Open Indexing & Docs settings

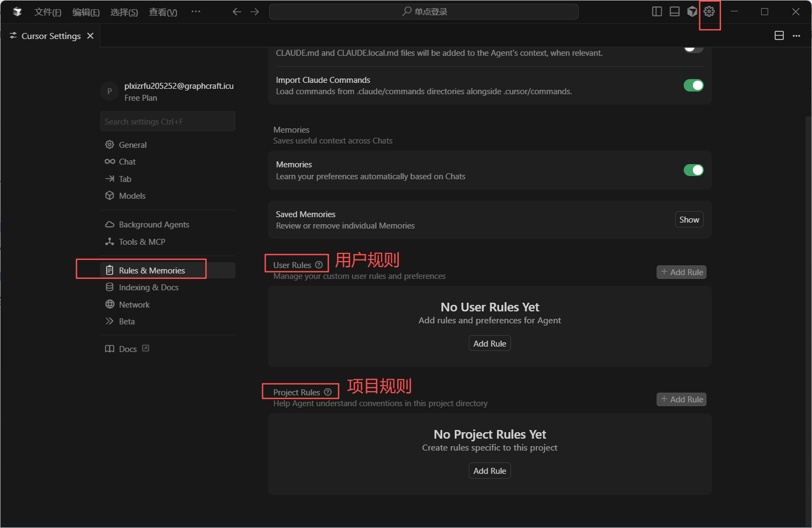point(168,287)
